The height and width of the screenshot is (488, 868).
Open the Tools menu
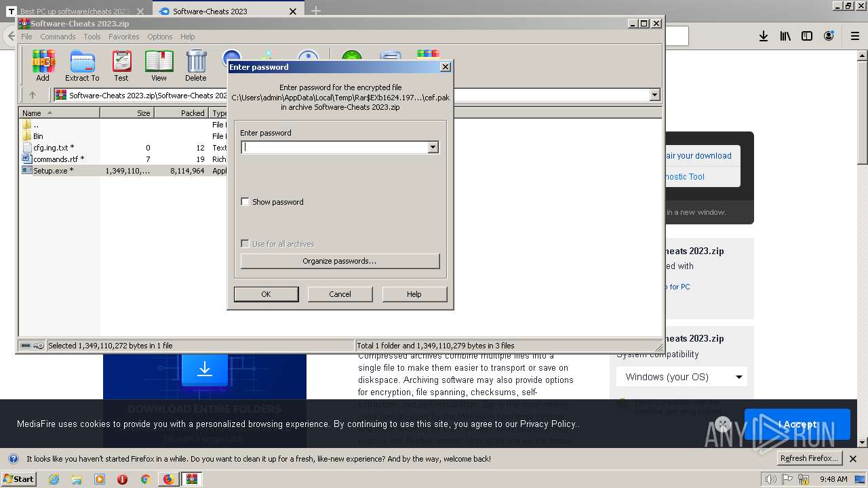pos(92,37)
